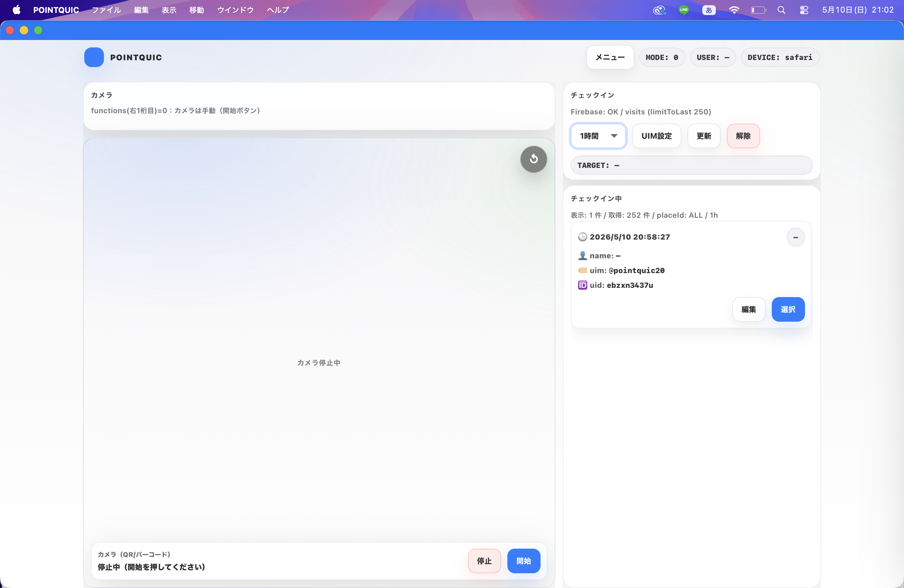
Task: Click the 編集 button on check-in card
Action: tap(749, 310)
